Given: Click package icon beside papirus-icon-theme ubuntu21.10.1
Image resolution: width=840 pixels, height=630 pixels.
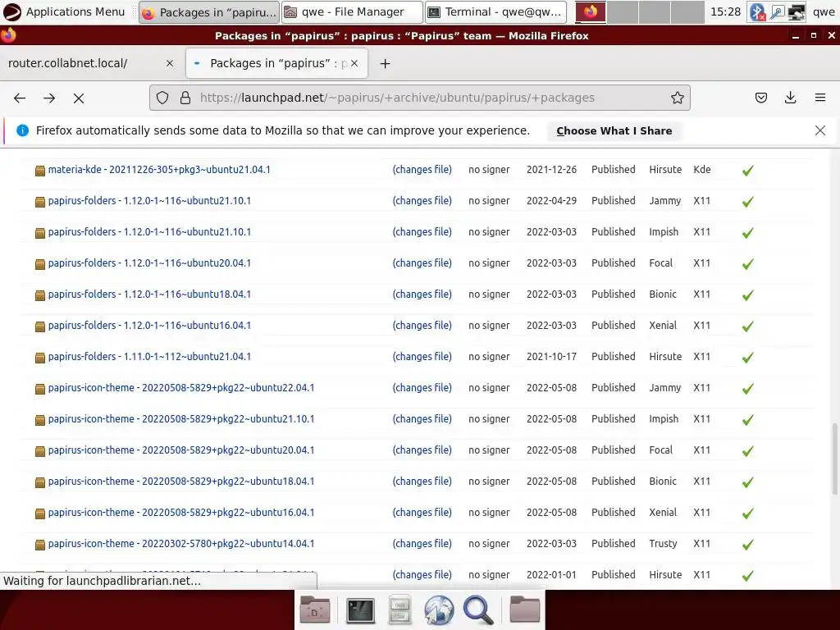Looking at the screenshot, I should click(40, 421).
